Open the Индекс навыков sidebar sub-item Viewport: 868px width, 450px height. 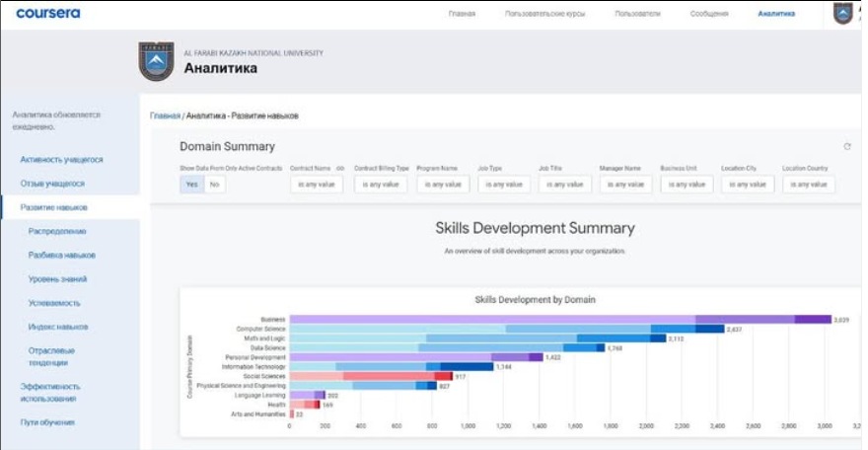click(58, 327)
